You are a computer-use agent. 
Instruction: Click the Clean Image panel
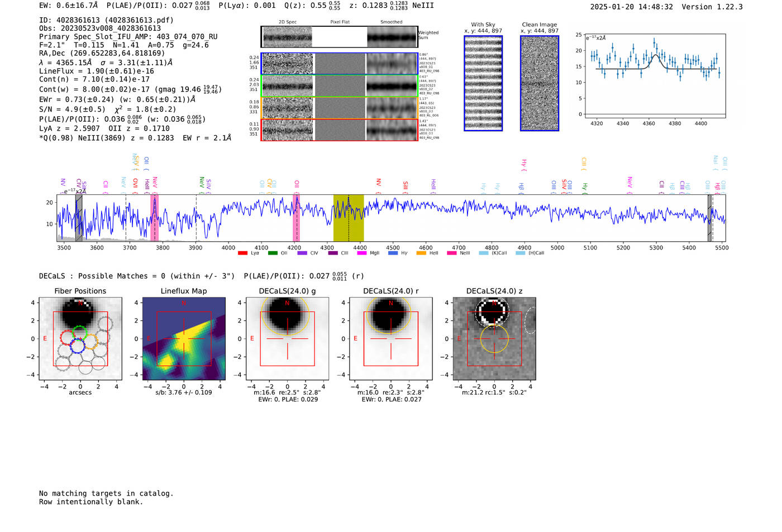tap(540, 83)
